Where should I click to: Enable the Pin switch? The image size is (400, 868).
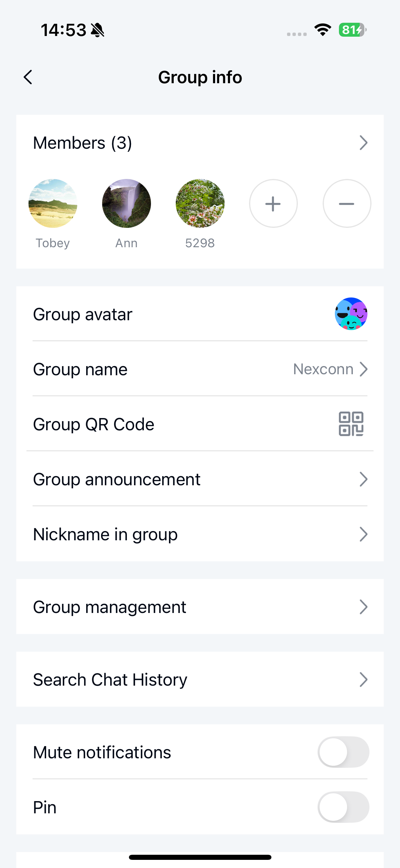point(343,807)
